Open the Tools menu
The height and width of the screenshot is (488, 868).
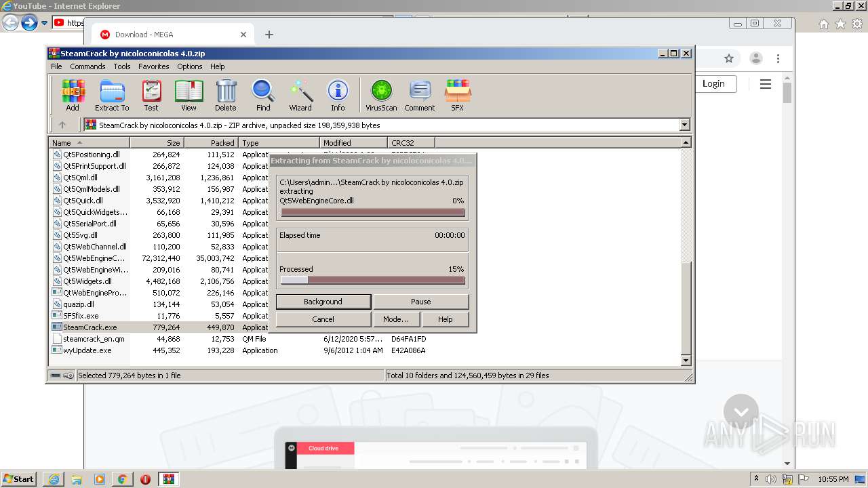pos(122,66)
